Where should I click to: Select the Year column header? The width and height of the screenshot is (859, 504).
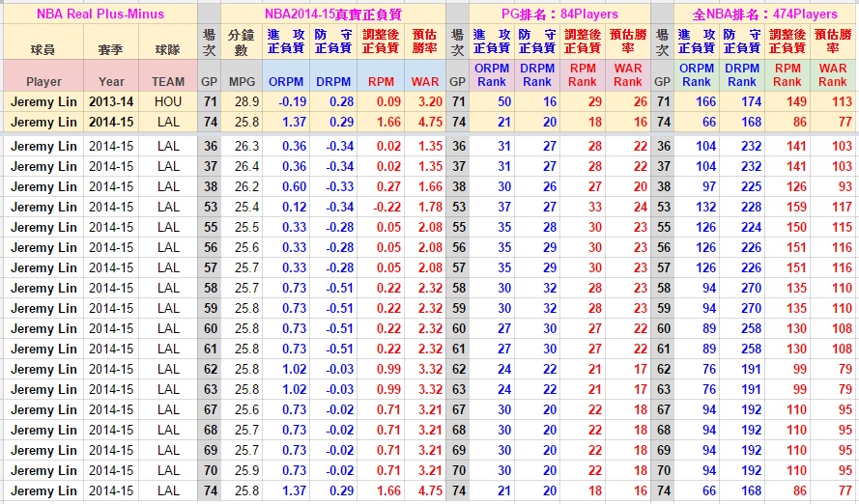[111, 82]
